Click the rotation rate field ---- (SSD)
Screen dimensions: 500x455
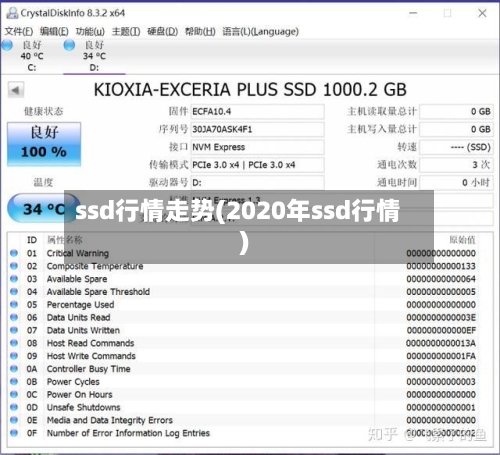(x=456, y=147)
